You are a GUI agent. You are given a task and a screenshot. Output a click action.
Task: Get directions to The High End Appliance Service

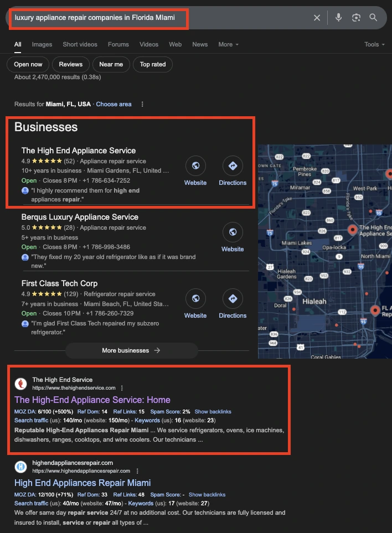click(x=233, y=165)
